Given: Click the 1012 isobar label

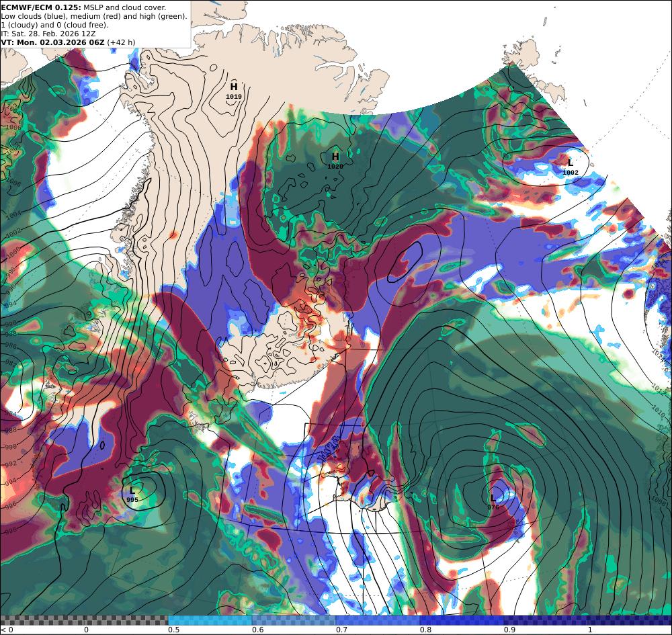Looking at the screenshot, I should pos(659,388).
